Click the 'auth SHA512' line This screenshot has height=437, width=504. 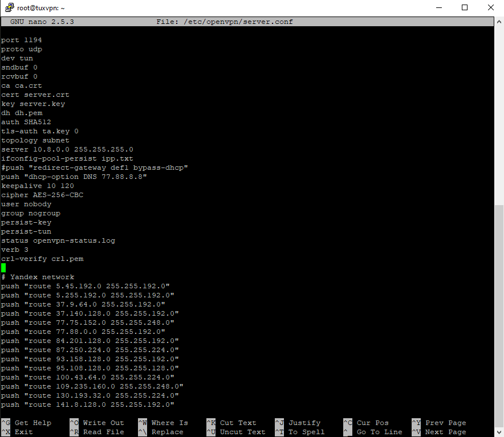pos(26,122)
